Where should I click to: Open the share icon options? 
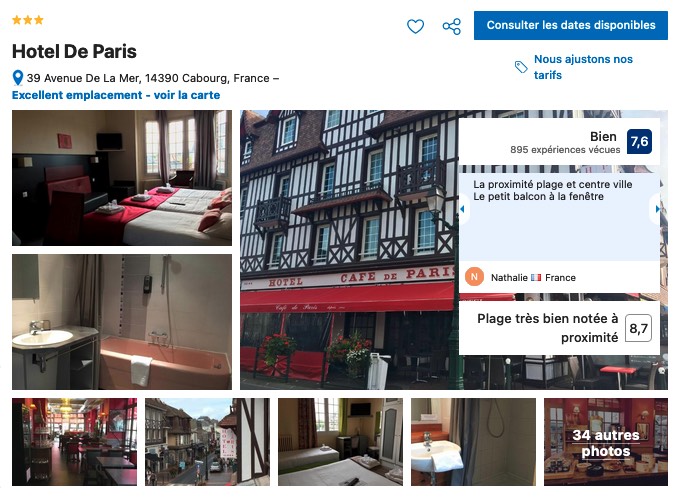coord(451,26)
